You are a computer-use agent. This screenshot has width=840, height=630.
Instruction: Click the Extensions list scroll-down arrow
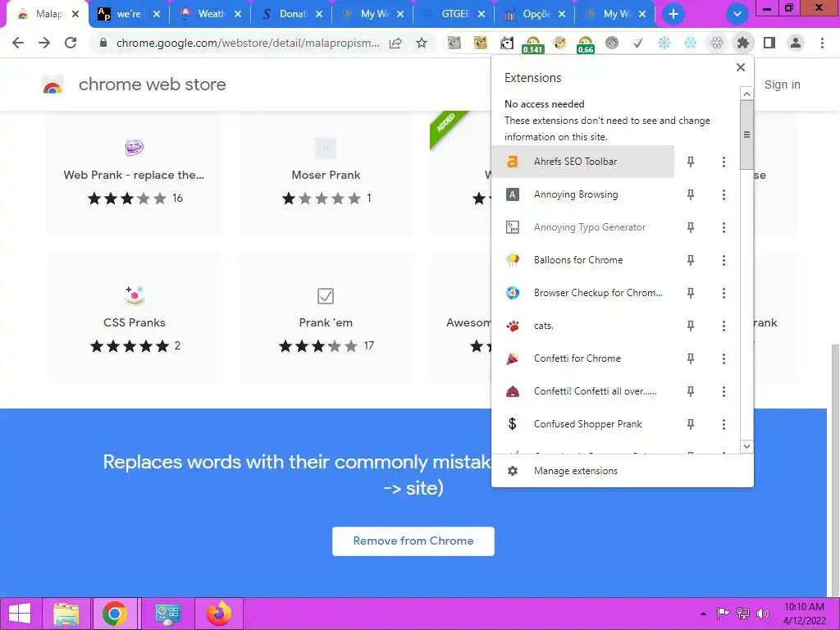pos(746,446)
